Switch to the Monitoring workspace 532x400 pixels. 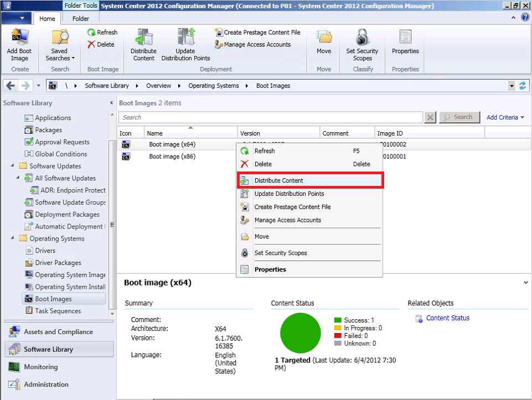(59, 367)
